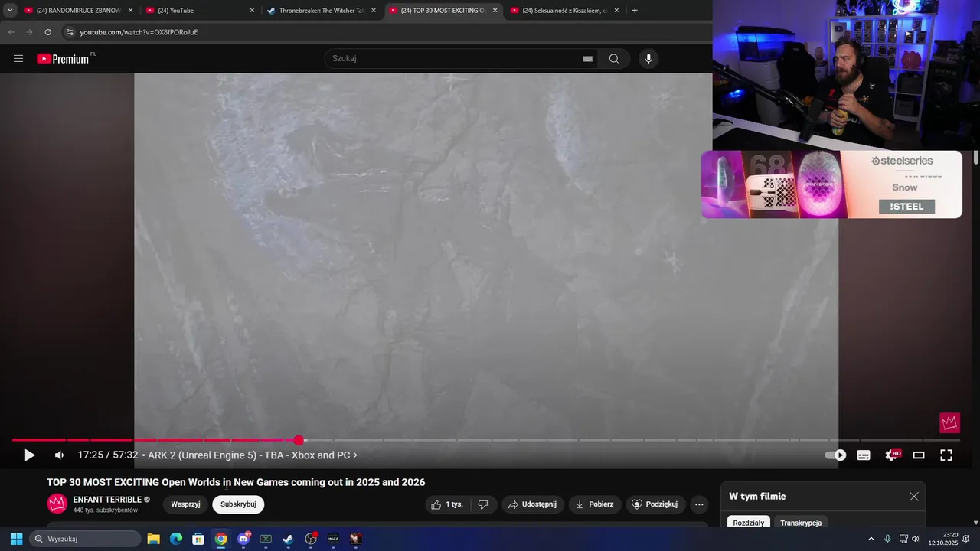Open Xbox Game Bar taskbar icon
This screenshot has height=551, width=980.
tap(266, 539)
